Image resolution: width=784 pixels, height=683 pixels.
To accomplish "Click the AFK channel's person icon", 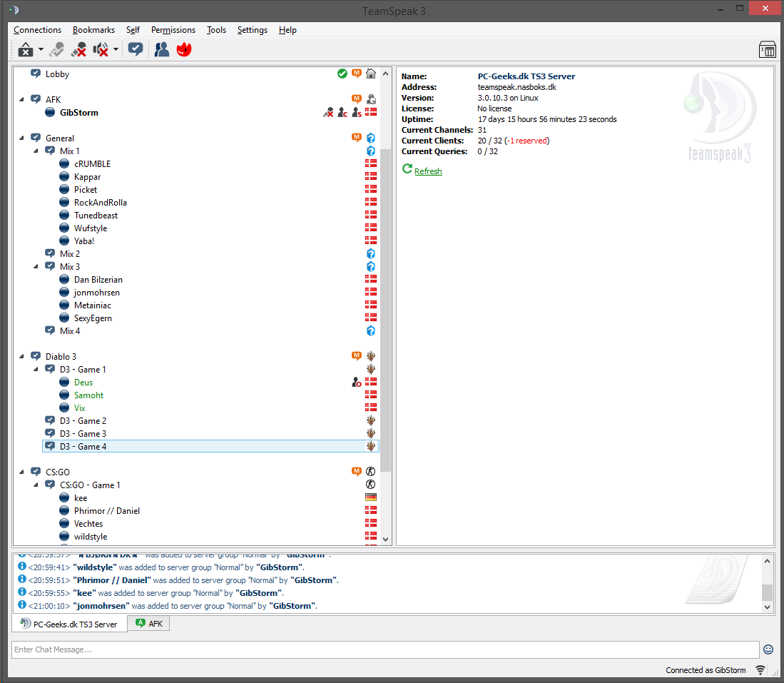I will [x=370, y=99].
